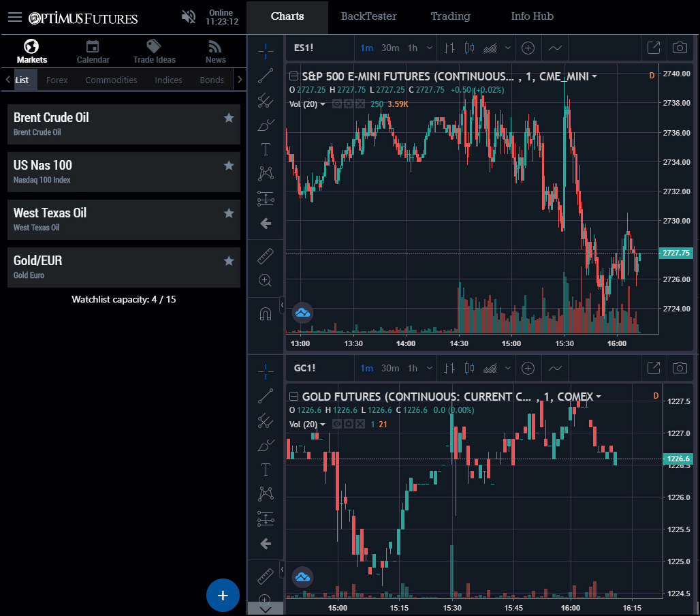Open the West Texas Oil watchlist item
This screenshot has width=700, height=616.
point(124,220)
